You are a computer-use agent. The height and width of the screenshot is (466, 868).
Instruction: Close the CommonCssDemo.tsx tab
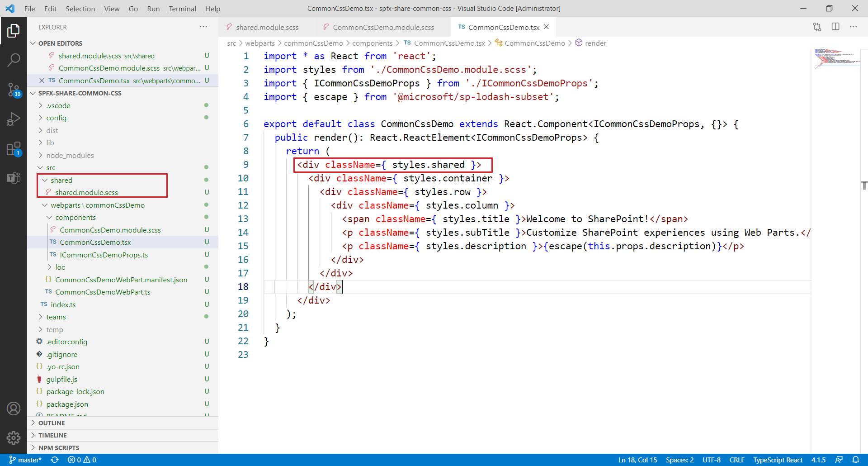click(x=547, y=27)
